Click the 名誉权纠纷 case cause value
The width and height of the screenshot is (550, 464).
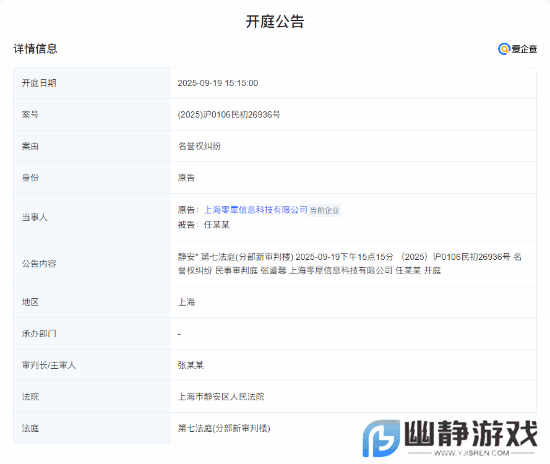coord(199,146)
